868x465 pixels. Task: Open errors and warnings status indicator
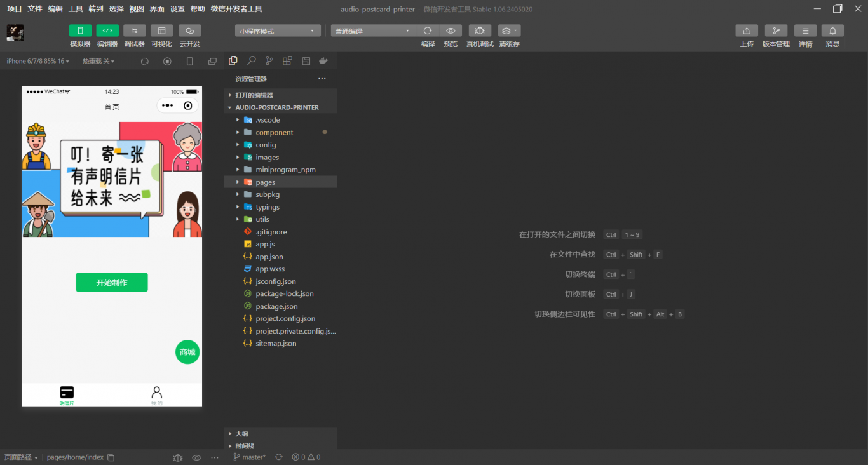(x=306, y=457)
